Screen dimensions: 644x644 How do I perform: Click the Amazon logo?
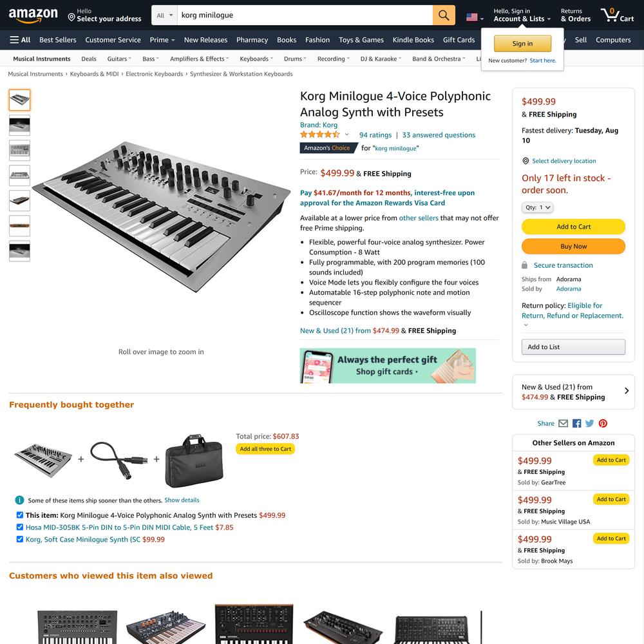click(33, 15)
